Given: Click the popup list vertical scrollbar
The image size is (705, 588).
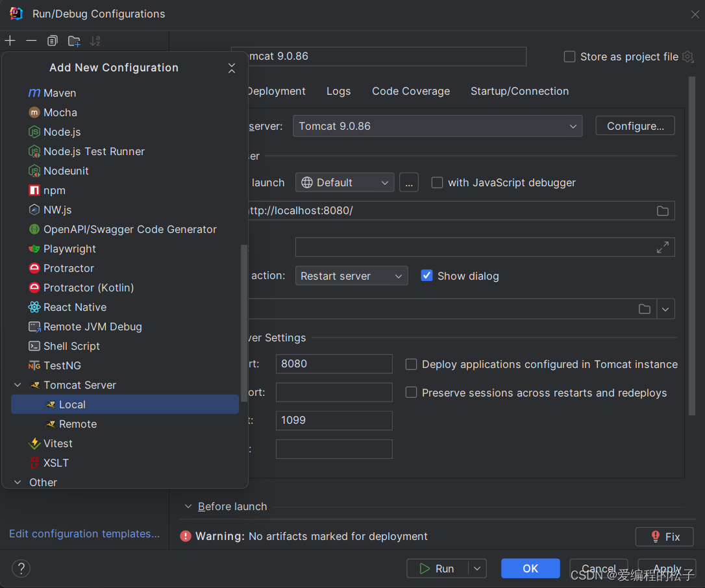Looking at the screenshot, I should [244, 324].
